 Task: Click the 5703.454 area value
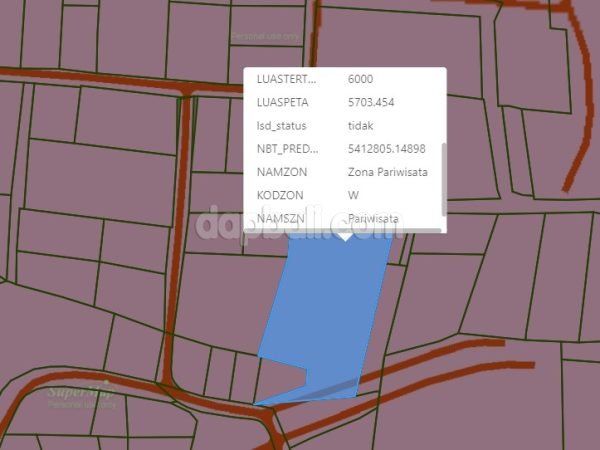(373, 102)
